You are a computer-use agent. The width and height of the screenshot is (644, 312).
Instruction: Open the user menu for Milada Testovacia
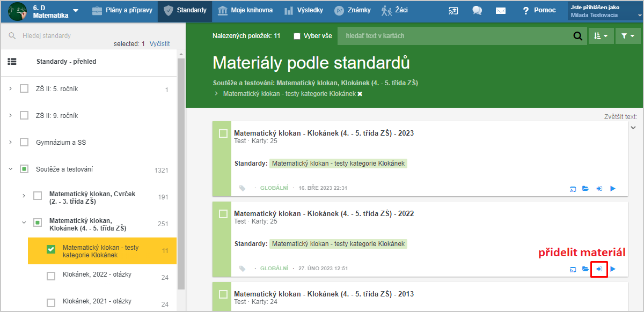point(605,11)
